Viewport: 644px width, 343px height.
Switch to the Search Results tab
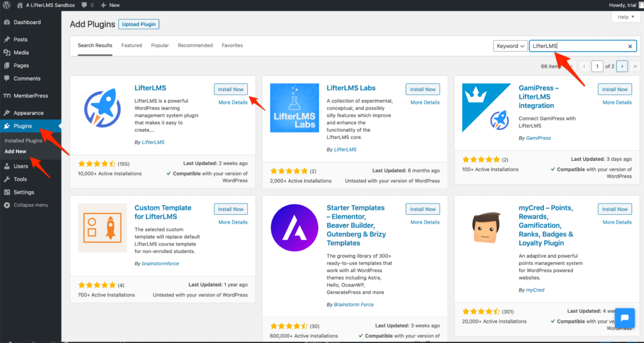[95, 45]
